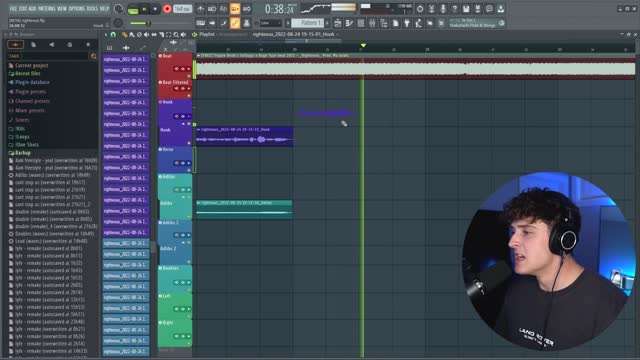Toggle loop recording icon
This screenshot has width=640, height=360.
247,9
